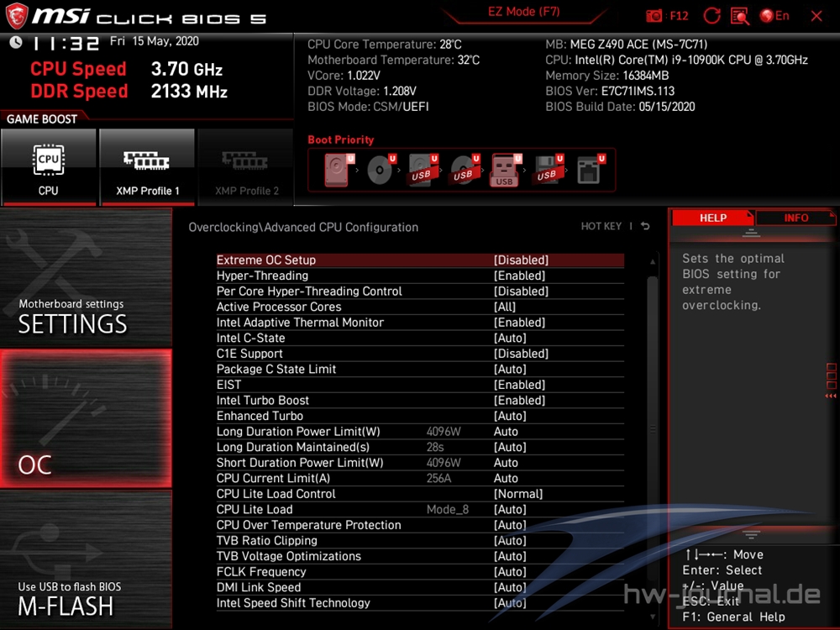Select Intel Speed Shift Technology row
Screen dimensions: 840x630
coord(420,602)
